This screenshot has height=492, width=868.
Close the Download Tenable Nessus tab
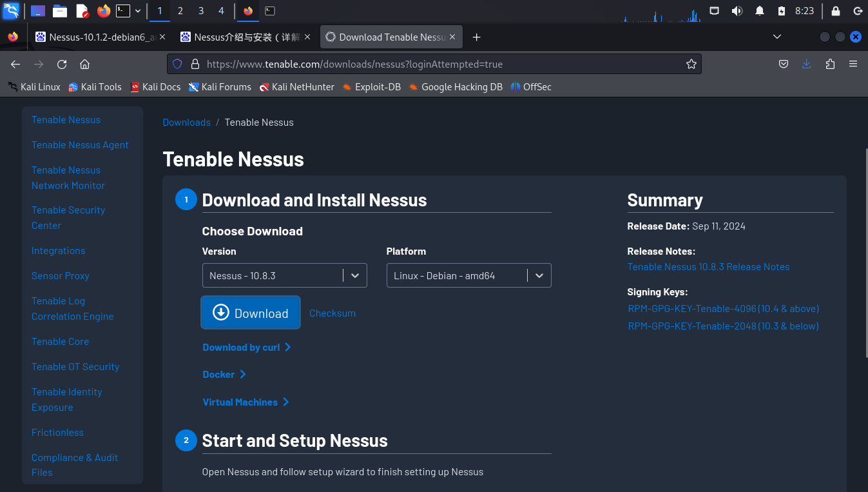452,37
